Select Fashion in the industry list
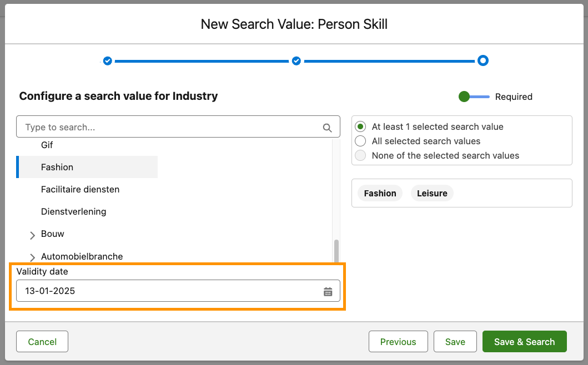The height and width of the screenshot is (365, 588). click(x=57, y=167)
